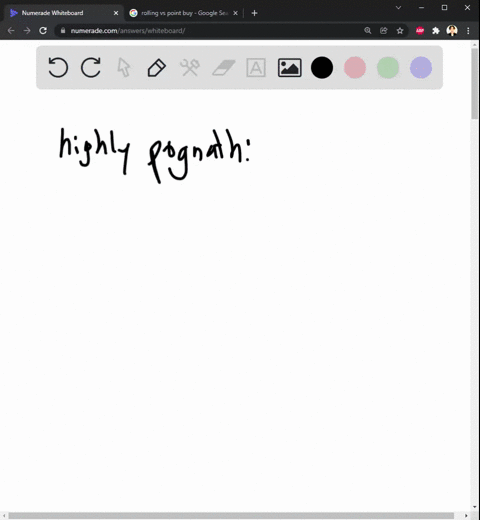Open the crossed tools settings icon
The height and width of the screenshot is (520, 480).
pyautogui.click(x=190, y=68)
